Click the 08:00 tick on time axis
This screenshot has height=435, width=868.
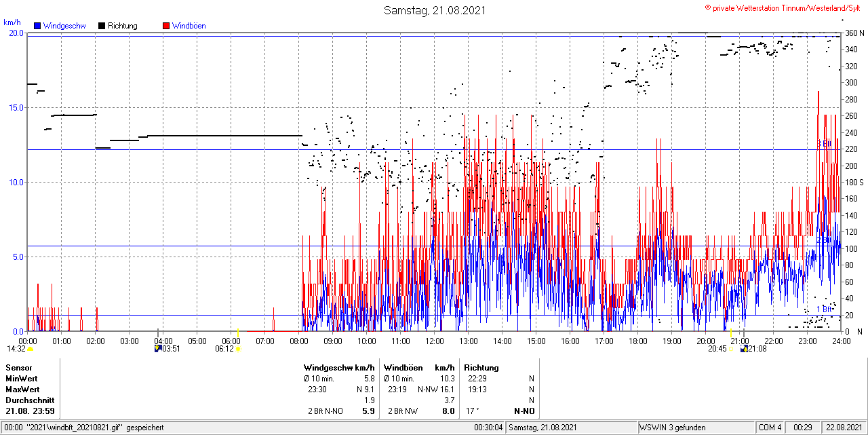299,341
